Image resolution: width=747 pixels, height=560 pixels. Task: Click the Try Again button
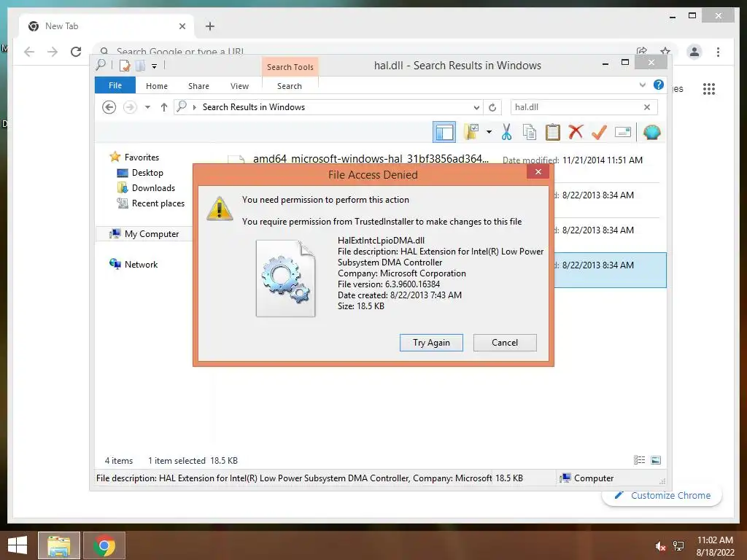pos(431,343)
